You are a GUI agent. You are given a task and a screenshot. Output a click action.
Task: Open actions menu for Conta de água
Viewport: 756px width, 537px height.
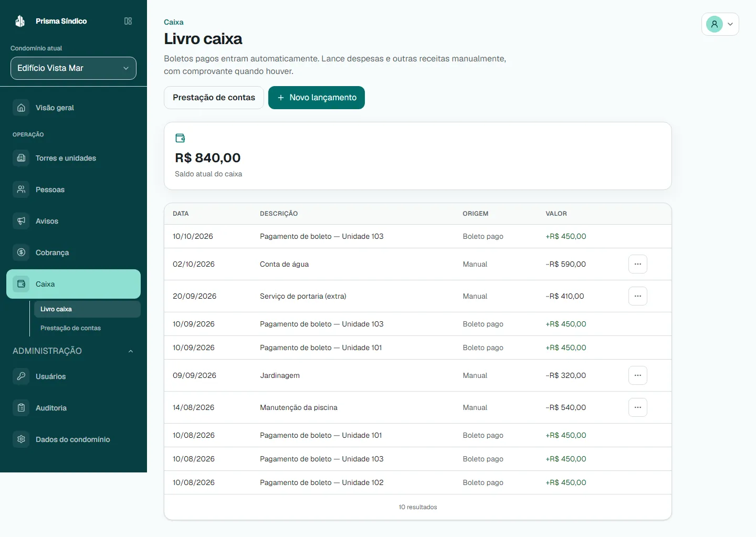pyautogui.click(x=638, y=264)
